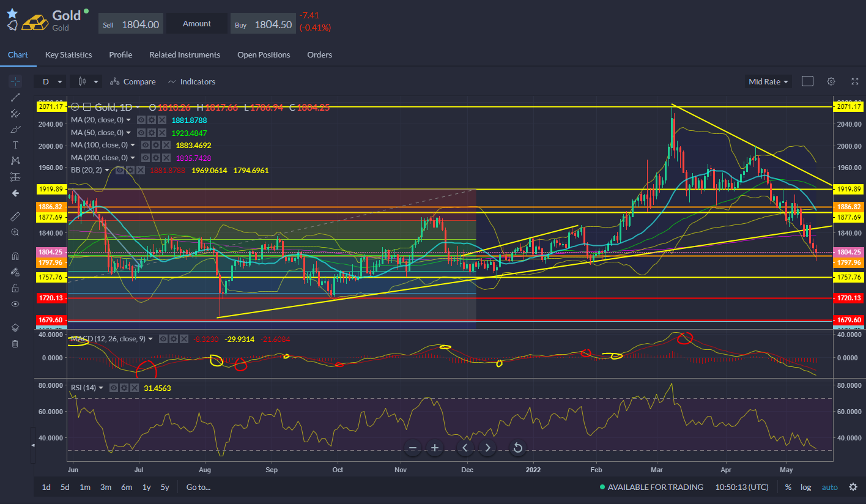Activate the ruler measure tool
The height and width of the screenshot is (504, 866).
coord(15,217)
